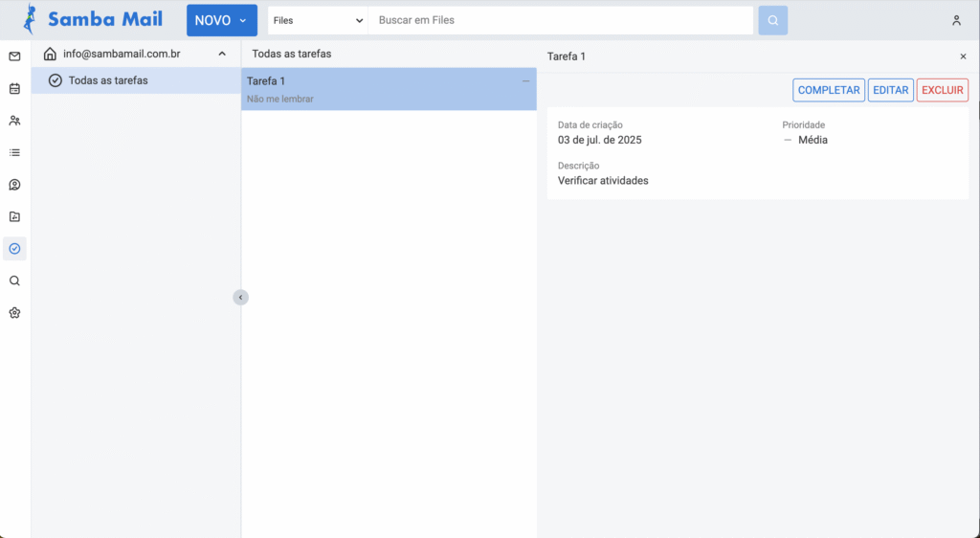Viewport: 980px width, 538px height.
Task: Open the Settings gear in sidebar
Action: coord(14,313)
